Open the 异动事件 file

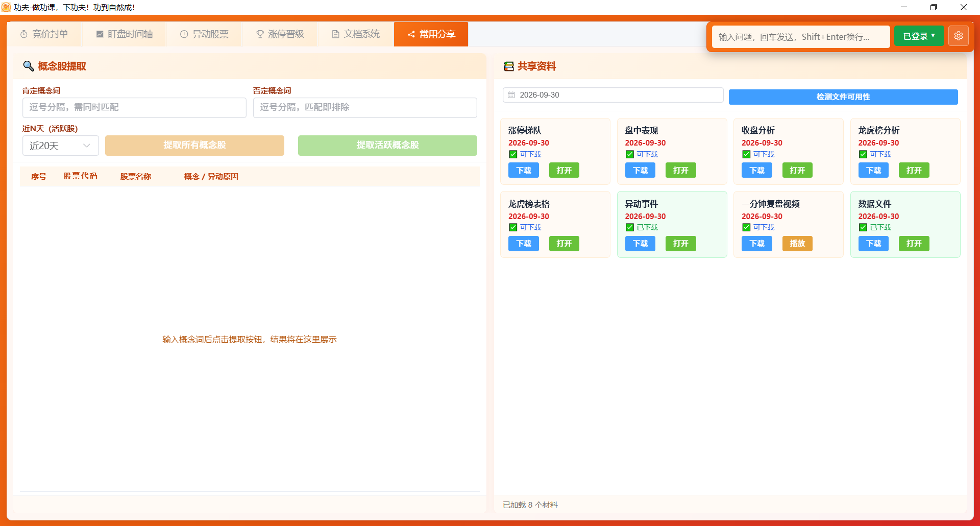point(680,244)
